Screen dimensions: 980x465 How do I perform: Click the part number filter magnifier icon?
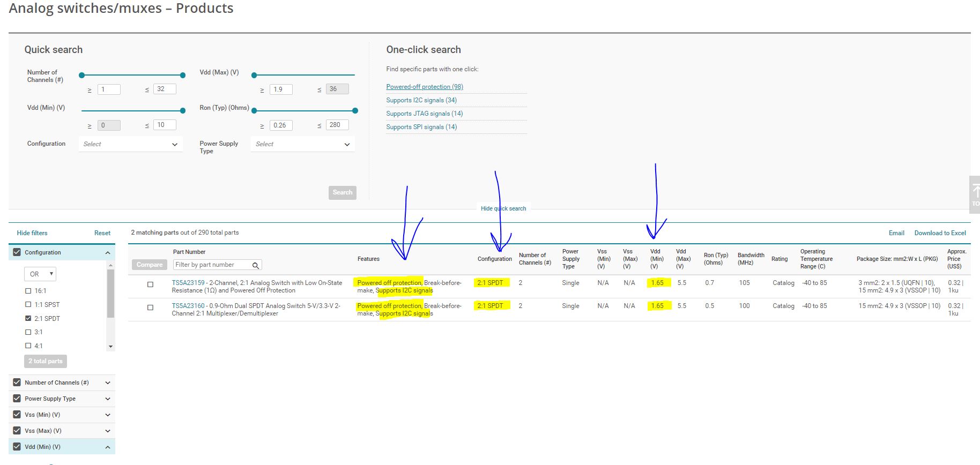tap(256, 265)
